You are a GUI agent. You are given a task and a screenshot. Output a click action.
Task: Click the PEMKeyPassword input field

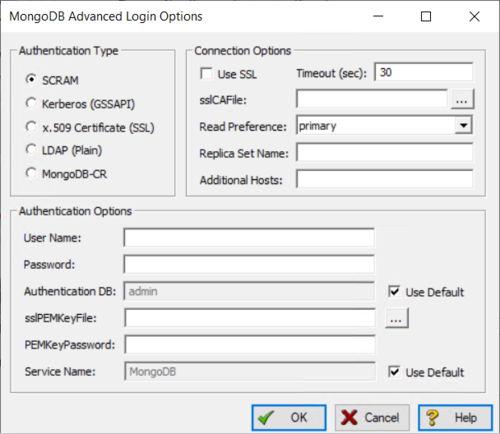tap(250, 344)
